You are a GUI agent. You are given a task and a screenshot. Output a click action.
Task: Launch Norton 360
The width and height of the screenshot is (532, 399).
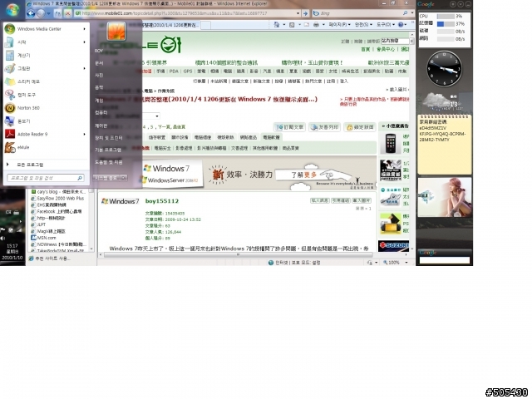[46, 108]
